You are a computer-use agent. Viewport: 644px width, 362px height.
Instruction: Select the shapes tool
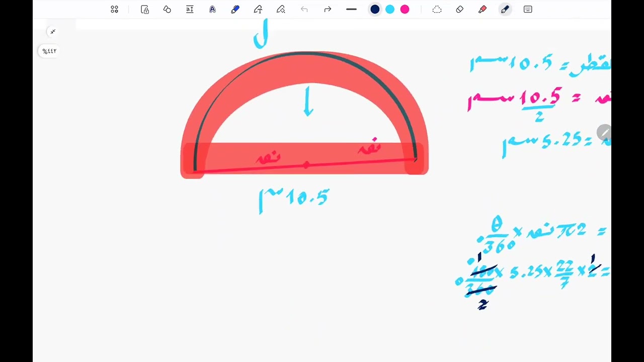[167, 10]
